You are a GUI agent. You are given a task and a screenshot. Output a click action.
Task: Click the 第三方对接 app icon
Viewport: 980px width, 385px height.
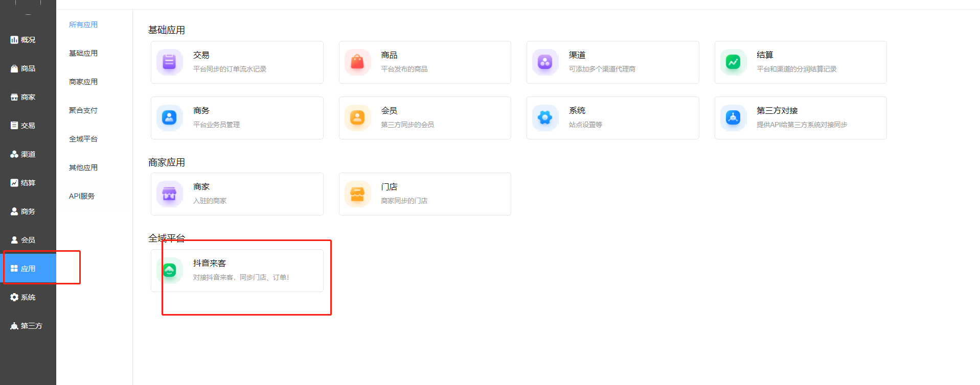733,118
